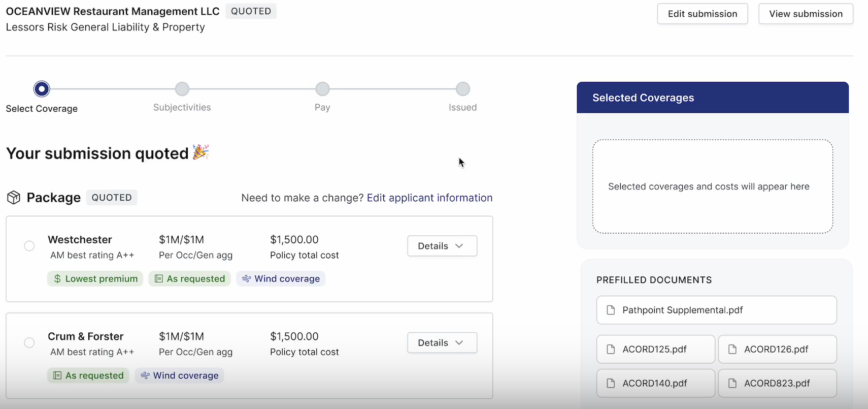The width and height of the screenshot is (868, 409).
Task: Click the ACORD140.pdf document icon
Action: (x=611, y=384)
